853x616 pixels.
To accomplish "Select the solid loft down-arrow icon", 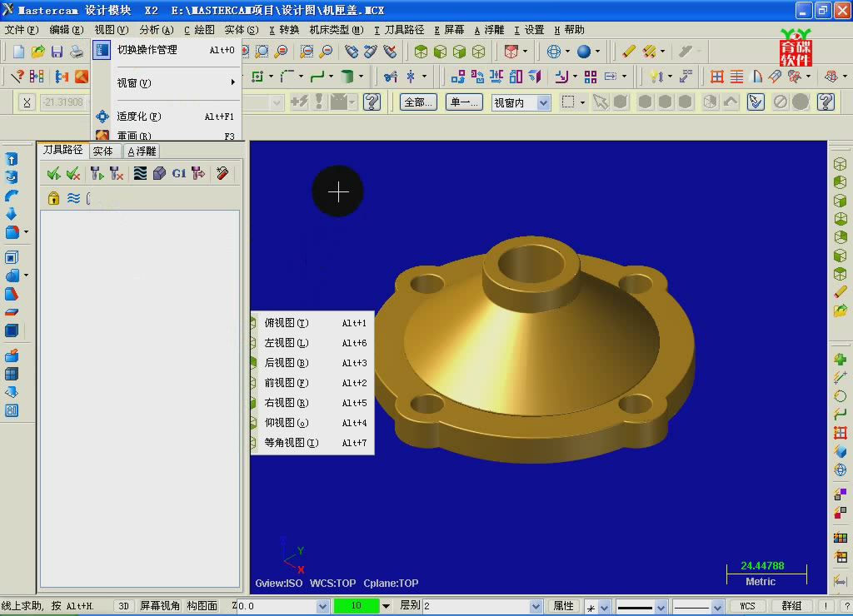I will (12, 214).
